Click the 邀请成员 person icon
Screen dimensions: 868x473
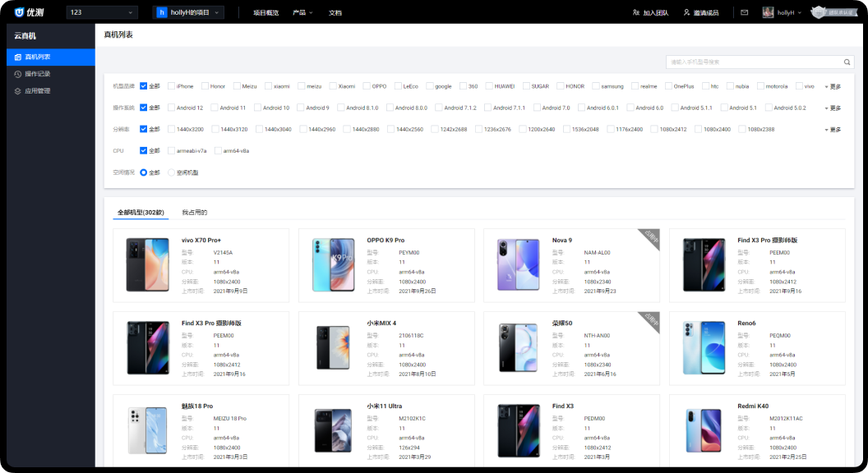pos(686,12)
